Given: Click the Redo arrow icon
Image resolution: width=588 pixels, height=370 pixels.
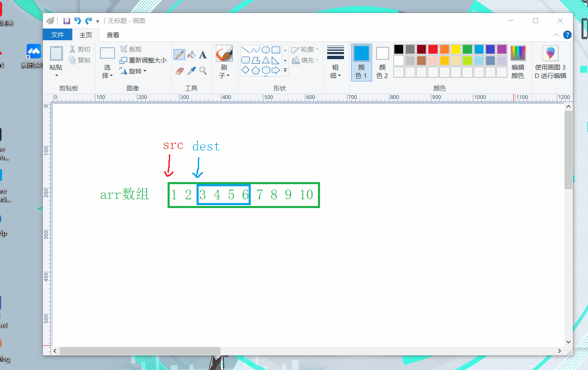Looking at the screenshot, I should 88,21.
